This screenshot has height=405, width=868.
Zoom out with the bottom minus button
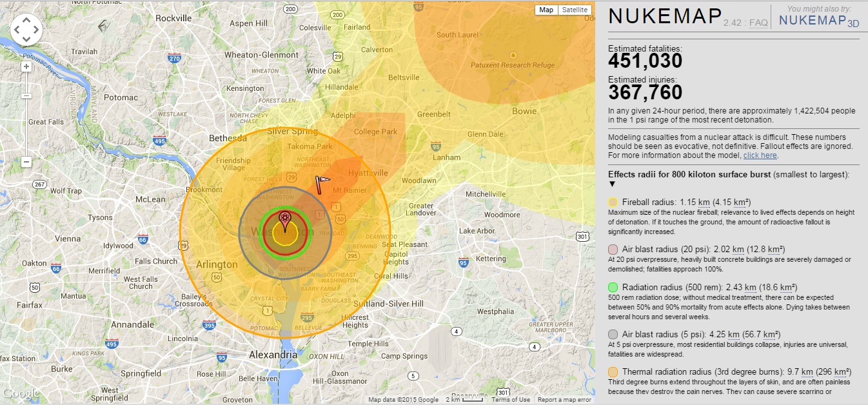[x=26, y=162]
